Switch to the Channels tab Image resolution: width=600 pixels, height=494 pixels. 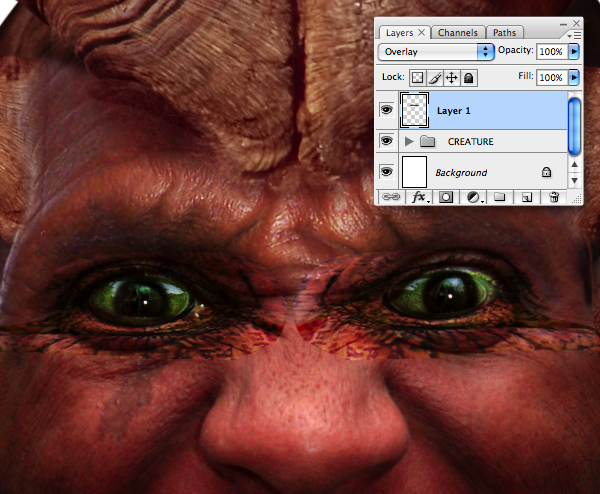point(458,33)
